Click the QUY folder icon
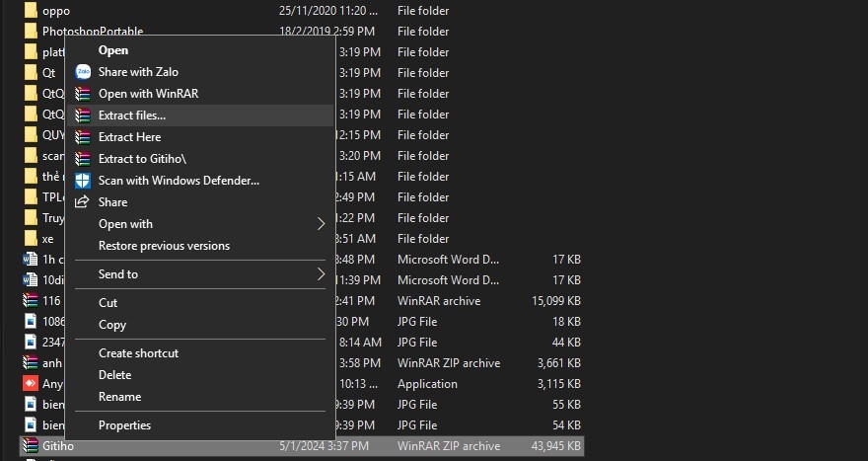 [x=31, y=134]
